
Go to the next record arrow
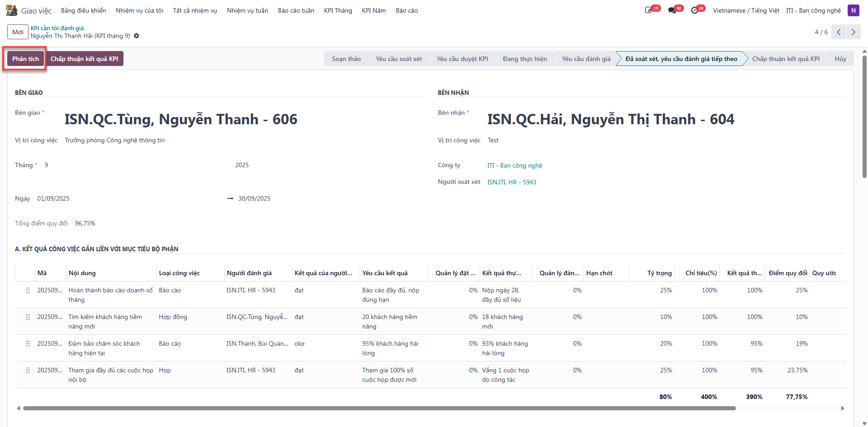click(x=854, y=32)
